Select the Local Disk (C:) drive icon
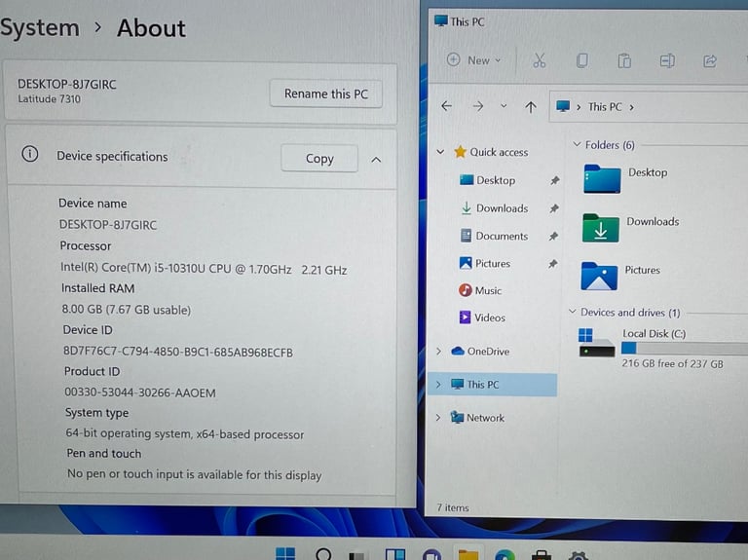 pyautogui.click(x=596, y=343)
